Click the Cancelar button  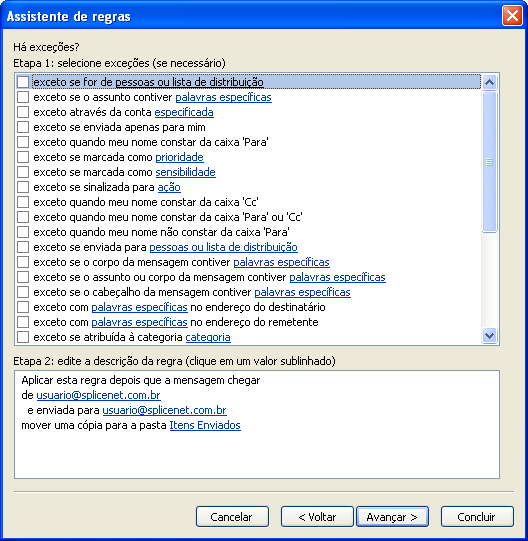(232, 517)
